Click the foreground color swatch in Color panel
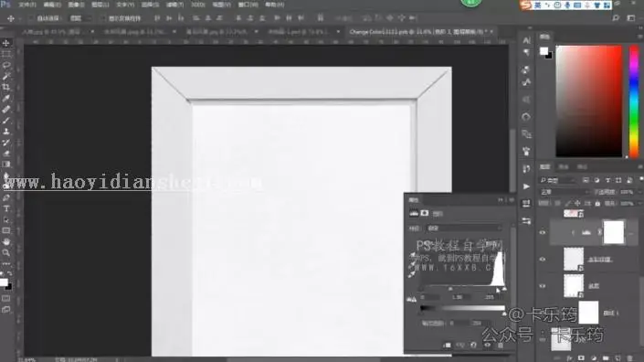This screenshot has width=644, height=362. click(x=544, y=51)
